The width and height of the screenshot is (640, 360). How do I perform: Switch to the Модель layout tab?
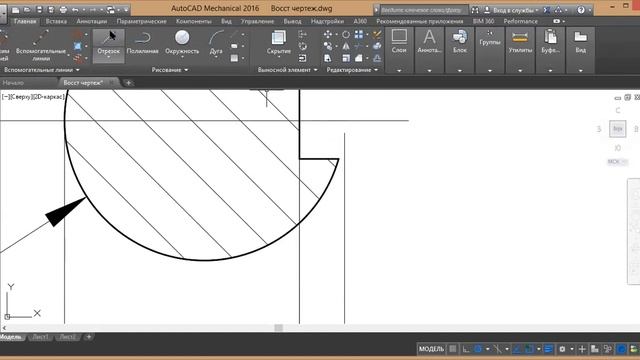click(x=11, y=337)
